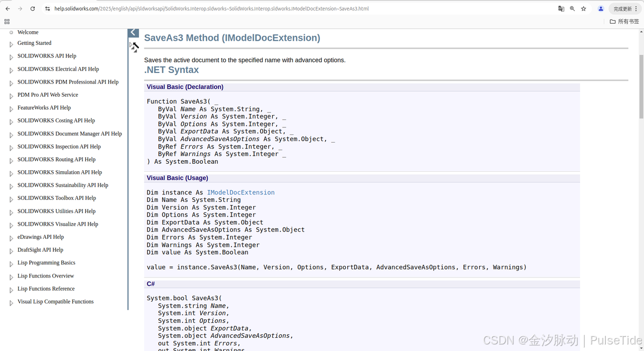Viewport: 644px width, 351px height.
Task: Expand SOLIDWORKS PDM Professional API Help node
Action: pyautogui.click(x=11, y=83)
